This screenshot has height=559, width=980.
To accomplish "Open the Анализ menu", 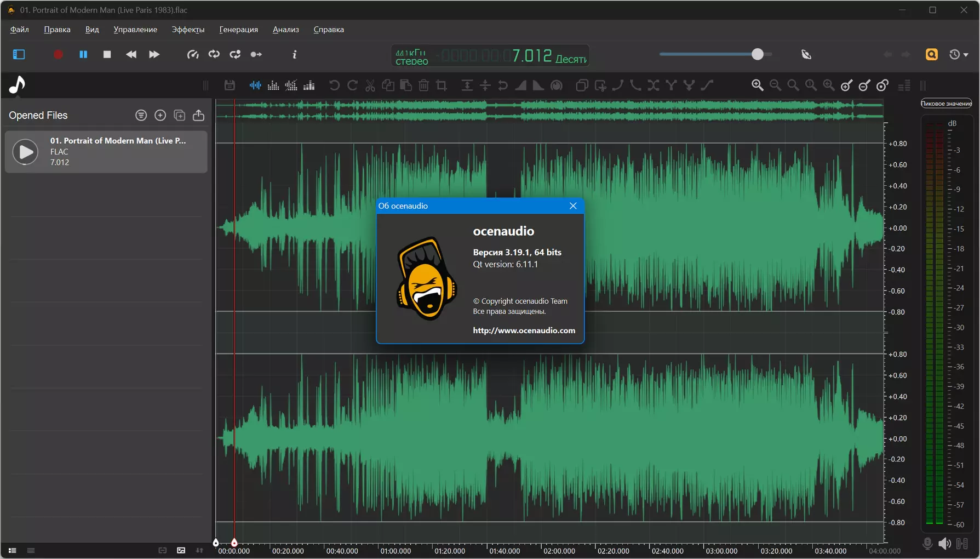I will pos(286,30).
